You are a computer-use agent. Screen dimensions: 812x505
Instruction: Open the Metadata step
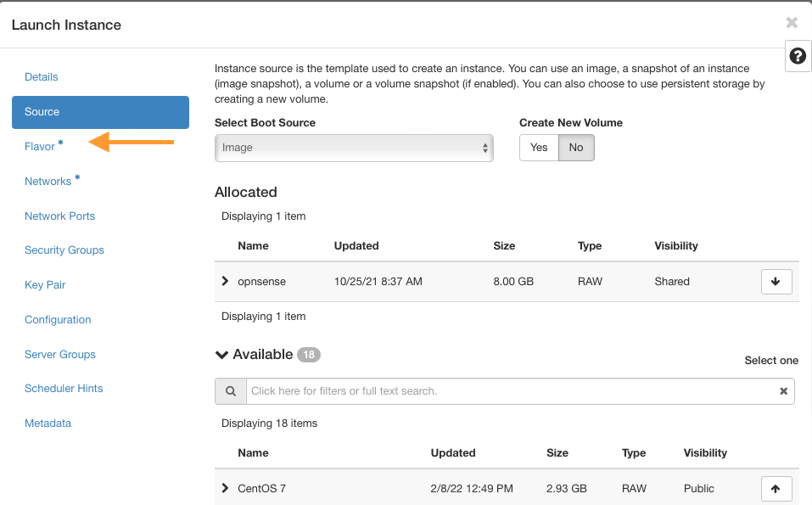click(x=48, y=424)
